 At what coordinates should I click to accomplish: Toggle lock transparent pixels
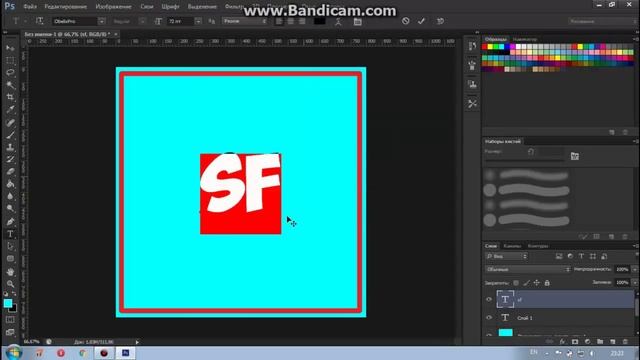[x=516, y=282]
